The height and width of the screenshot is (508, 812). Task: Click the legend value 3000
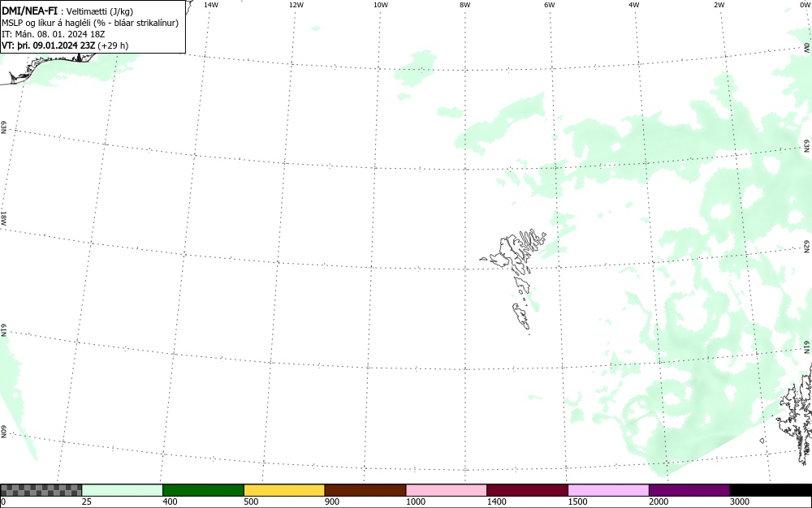coord(740,502)
